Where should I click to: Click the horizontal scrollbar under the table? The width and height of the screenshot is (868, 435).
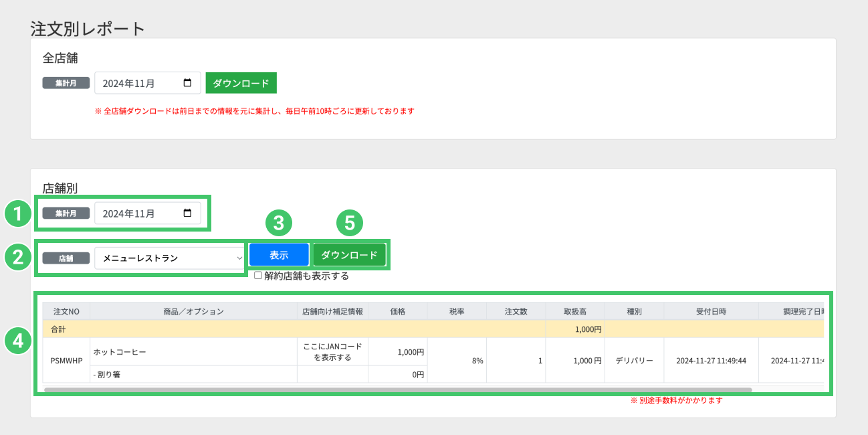[x=398, y=389]
